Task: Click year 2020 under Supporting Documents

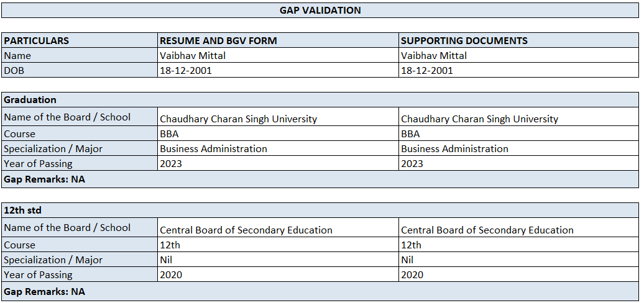Action: pyautogui.click(x=412, y=275)
